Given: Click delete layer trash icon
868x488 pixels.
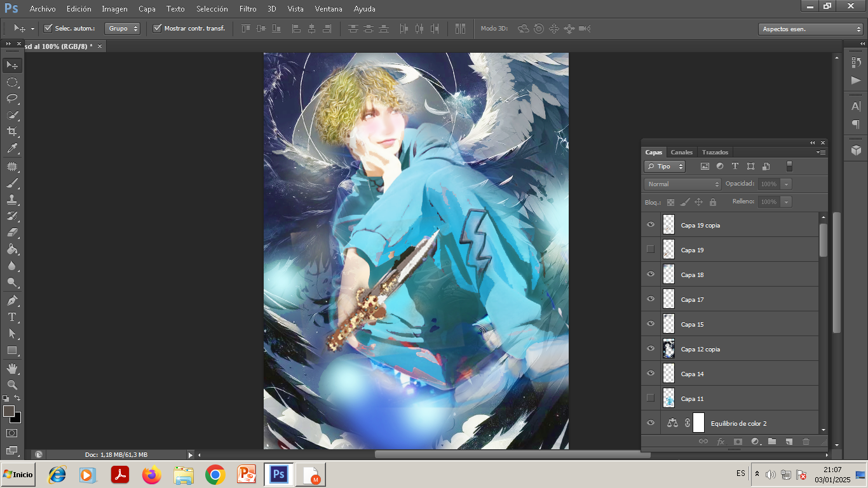Looking at the screenshot, I should tap(806, 442).
